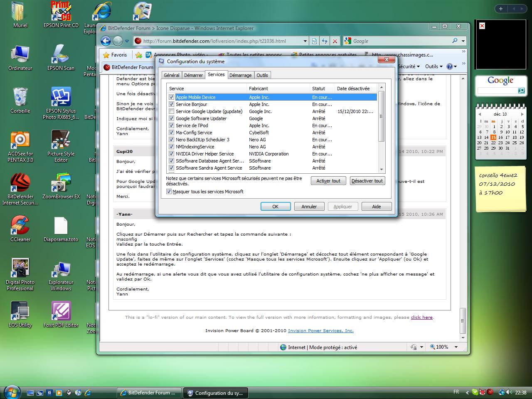Launch EPSON Scan from desktop
Viewport: 532px width, 399px height.
point(61,57)
